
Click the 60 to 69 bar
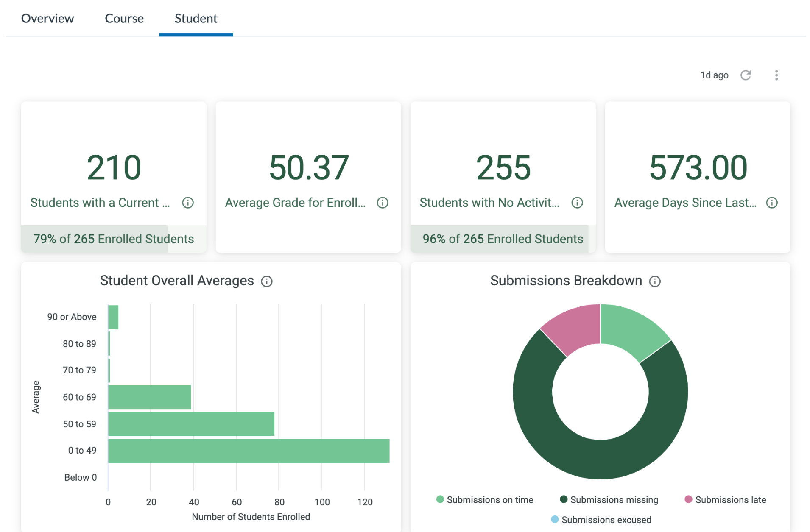pos(149,397)
